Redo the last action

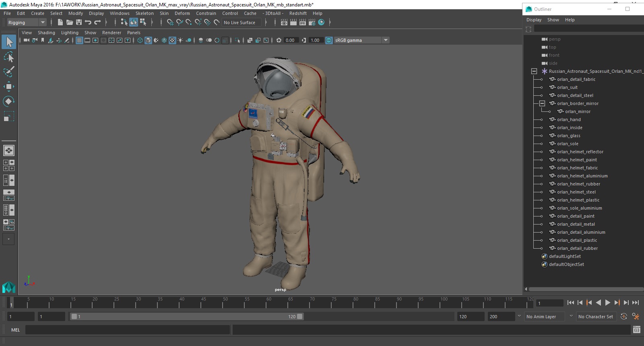tap(97, 23)
